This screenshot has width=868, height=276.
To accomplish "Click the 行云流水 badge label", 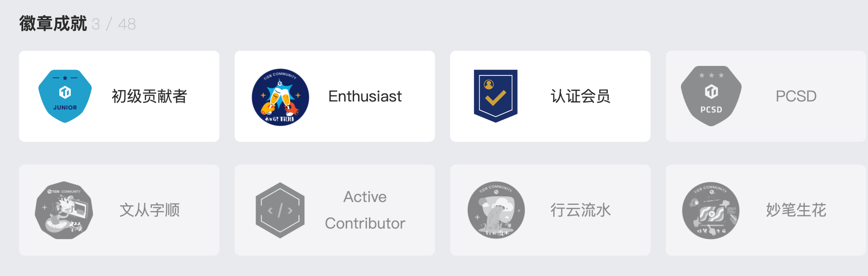I will [580, 210].
